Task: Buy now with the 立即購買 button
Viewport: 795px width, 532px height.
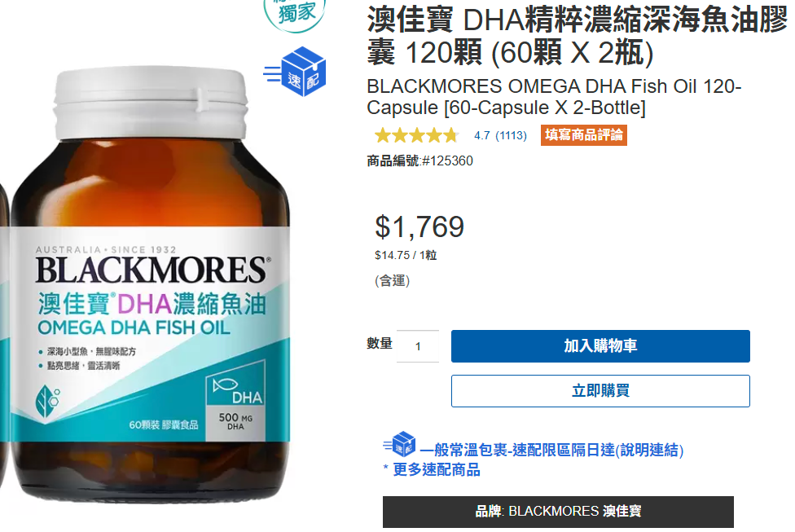Action: point(600,390)
